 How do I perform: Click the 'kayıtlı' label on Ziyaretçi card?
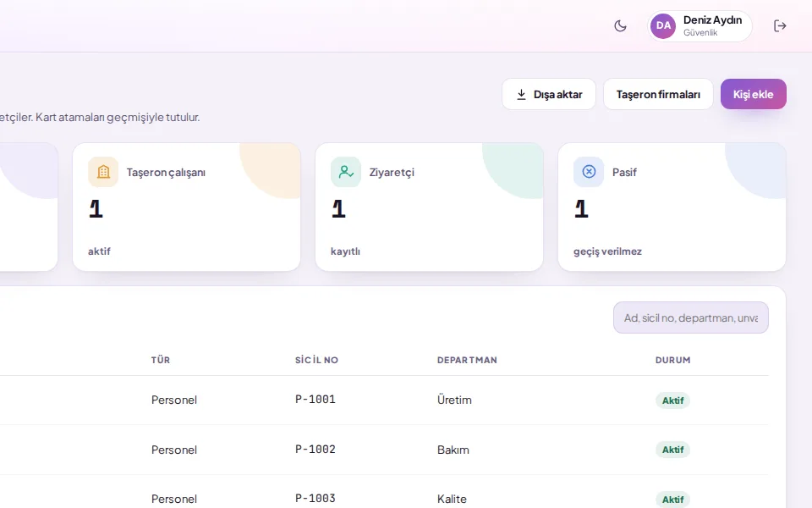click(345, 251)
